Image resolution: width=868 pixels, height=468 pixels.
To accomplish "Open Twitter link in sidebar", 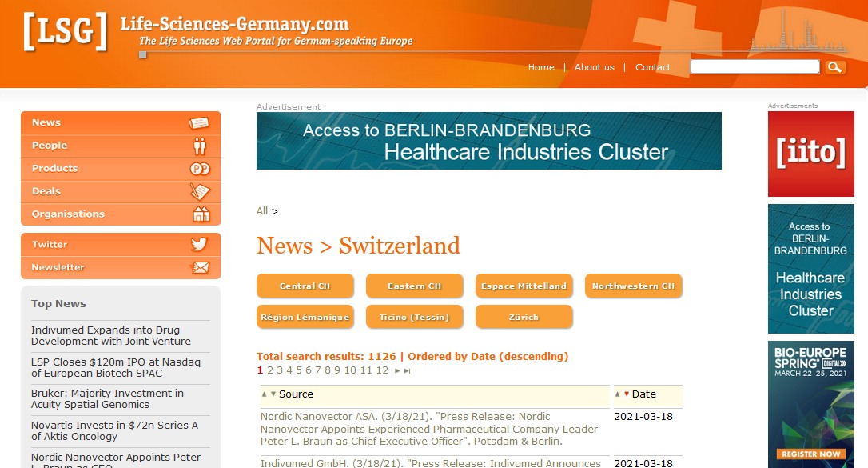I will coord(121,244).
